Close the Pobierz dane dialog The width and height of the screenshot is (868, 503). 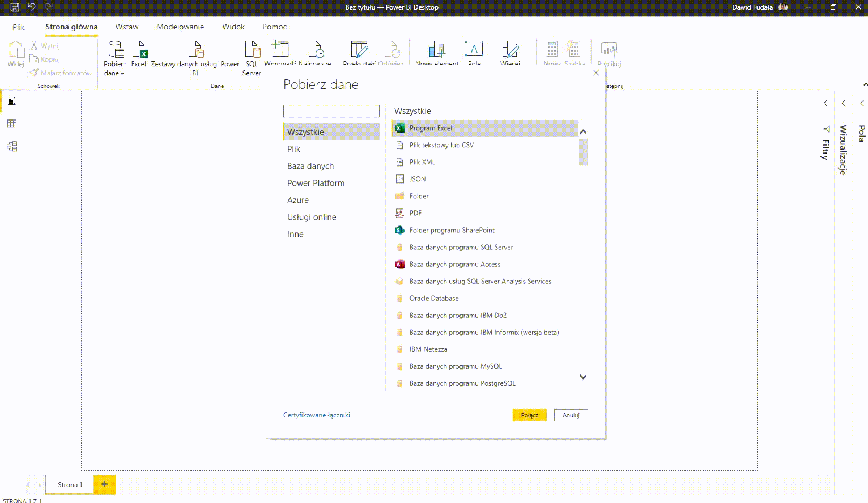(596, 73)
